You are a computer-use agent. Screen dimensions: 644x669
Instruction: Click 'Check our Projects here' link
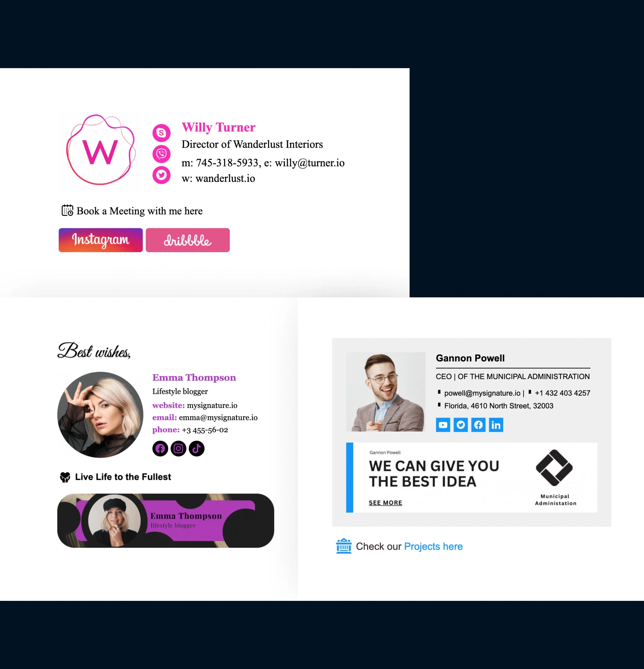(x=433, y=546)
